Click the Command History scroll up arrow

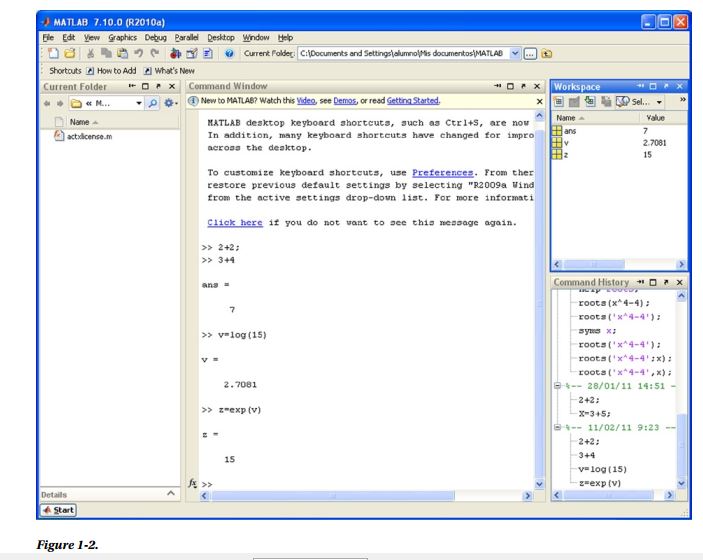(681, 296)
